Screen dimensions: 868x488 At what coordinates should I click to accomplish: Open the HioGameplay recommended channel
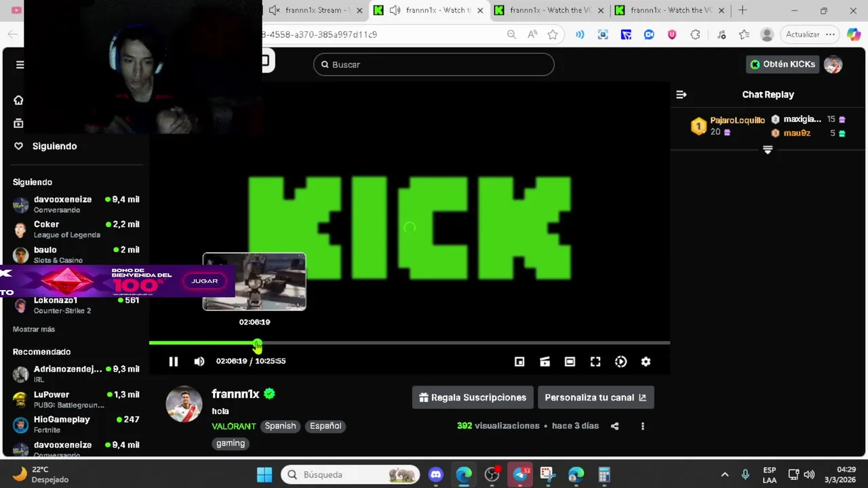[x=76, y=424]
